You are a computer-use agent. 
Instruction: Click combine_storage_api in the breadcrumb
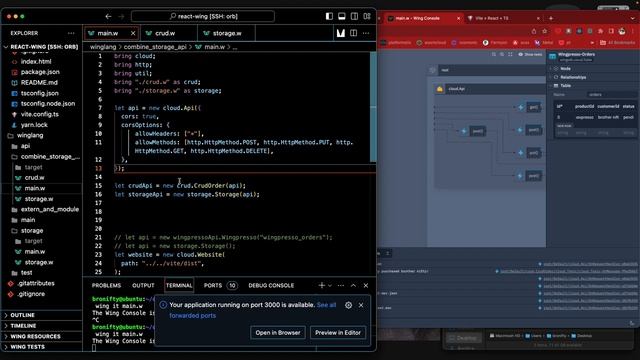[x=155, y=47]
